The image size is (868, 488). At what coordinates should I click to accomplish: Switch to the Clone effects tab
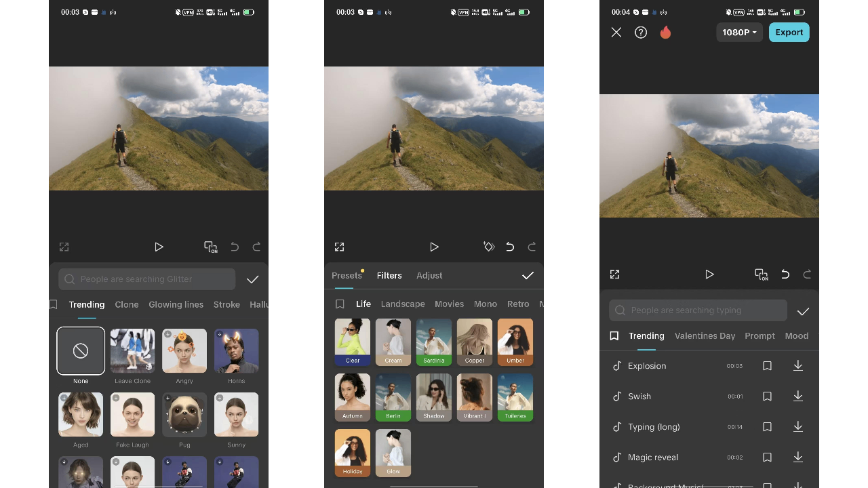[x=127, y=305]
